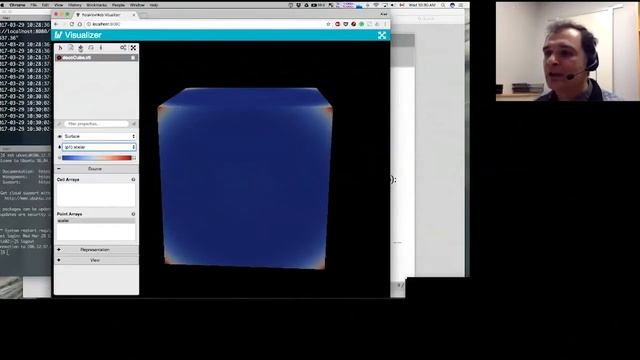
Task: Open the settings gears icon in Visualizer toolbar
Action: coord(123,48)
